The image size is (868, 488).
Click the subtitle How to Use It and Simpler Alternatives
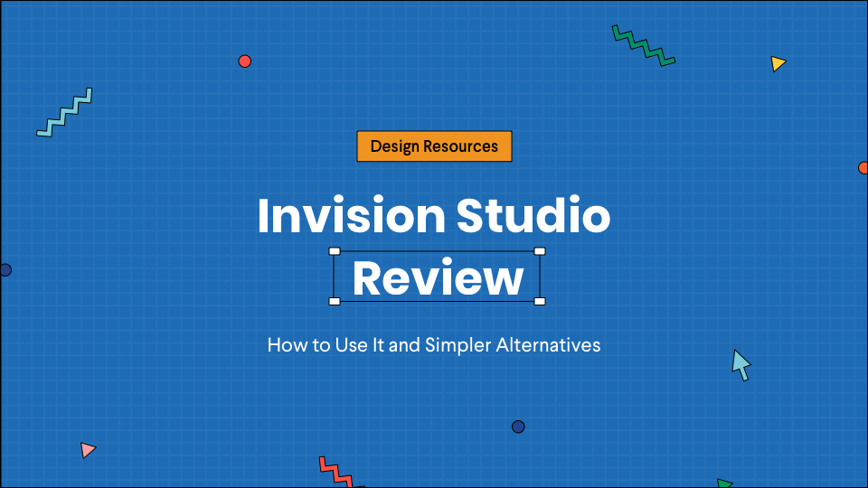[434, 345]
